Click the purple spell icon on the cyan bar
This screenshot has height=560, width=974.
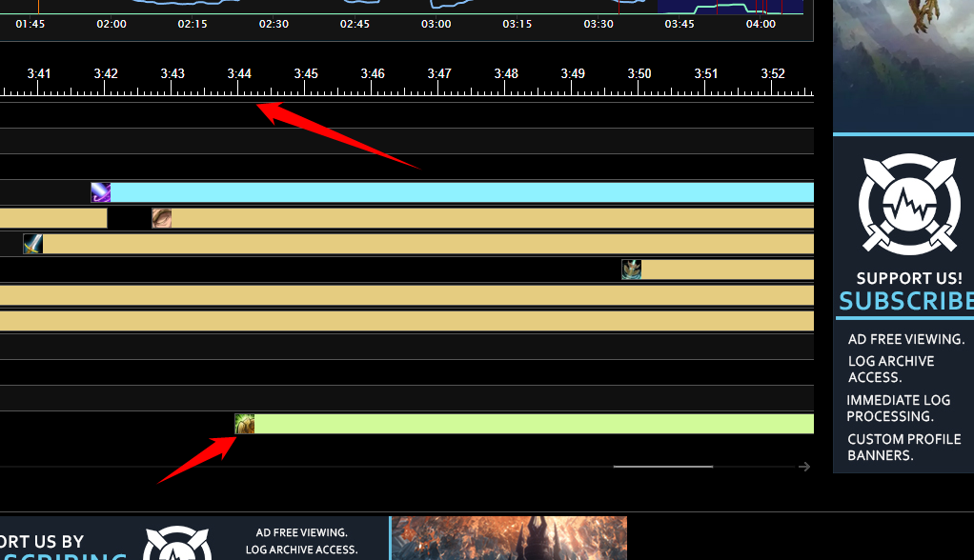101,192
